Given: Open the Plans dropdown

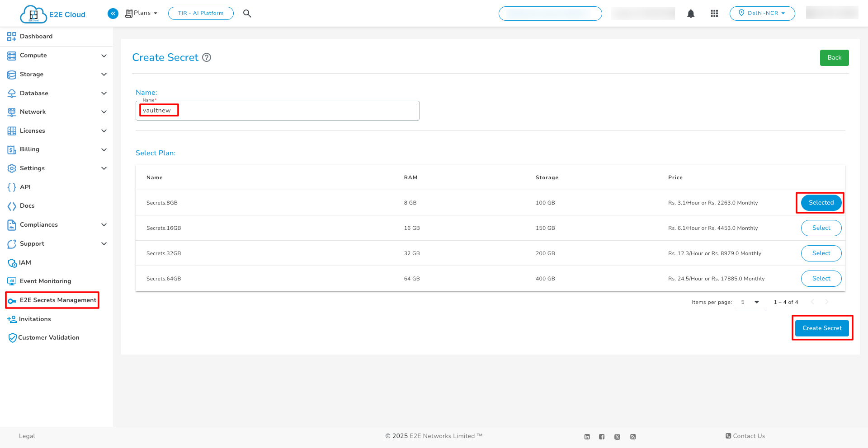Looking at the screenshot, I should point(142,13).
